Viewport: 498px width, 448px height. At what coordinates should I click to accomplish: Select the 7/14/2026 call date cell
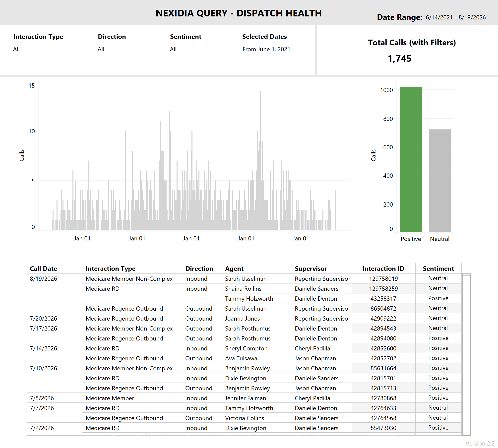(43, 348)
